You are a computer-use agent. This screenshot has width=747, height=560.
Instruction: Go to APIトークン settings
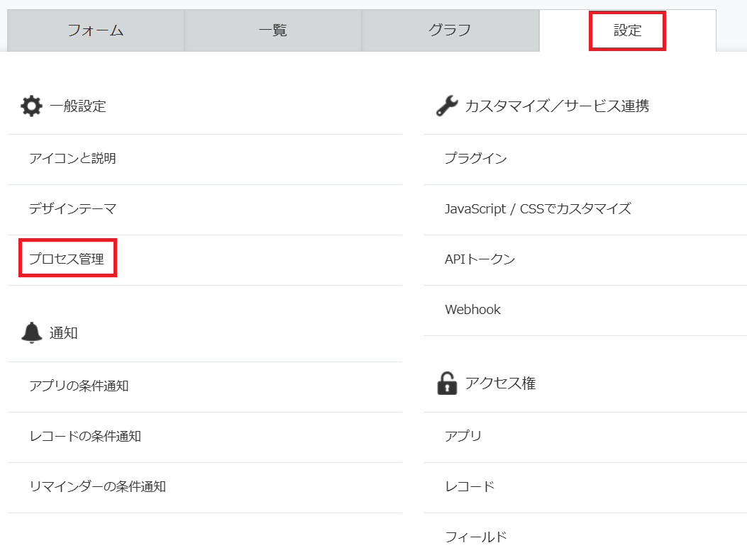click(x=480, y=259)
